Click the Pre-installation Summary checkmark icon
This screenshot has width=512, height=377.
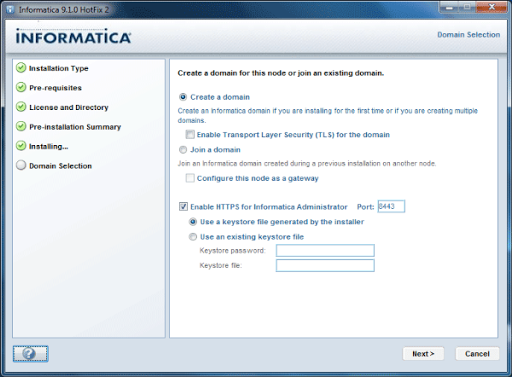(x=21, y=126)
